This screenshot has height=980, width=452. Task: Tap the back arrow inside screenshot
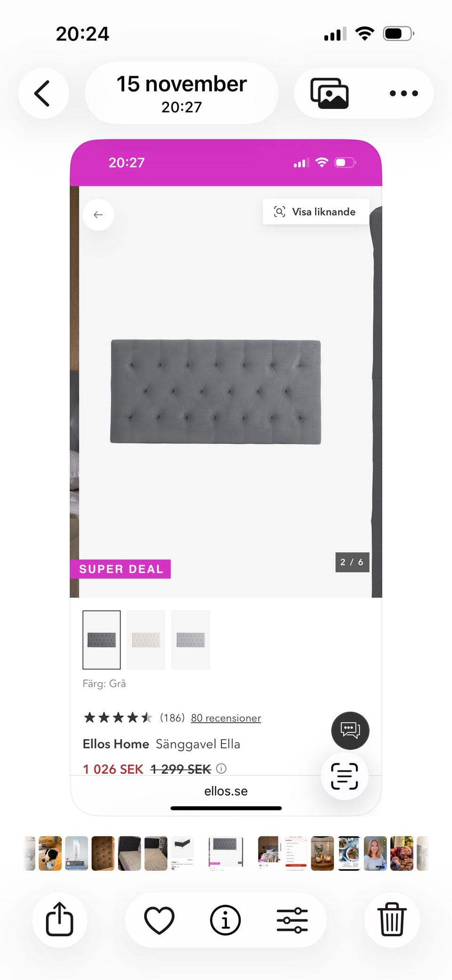tap(98, 215)
